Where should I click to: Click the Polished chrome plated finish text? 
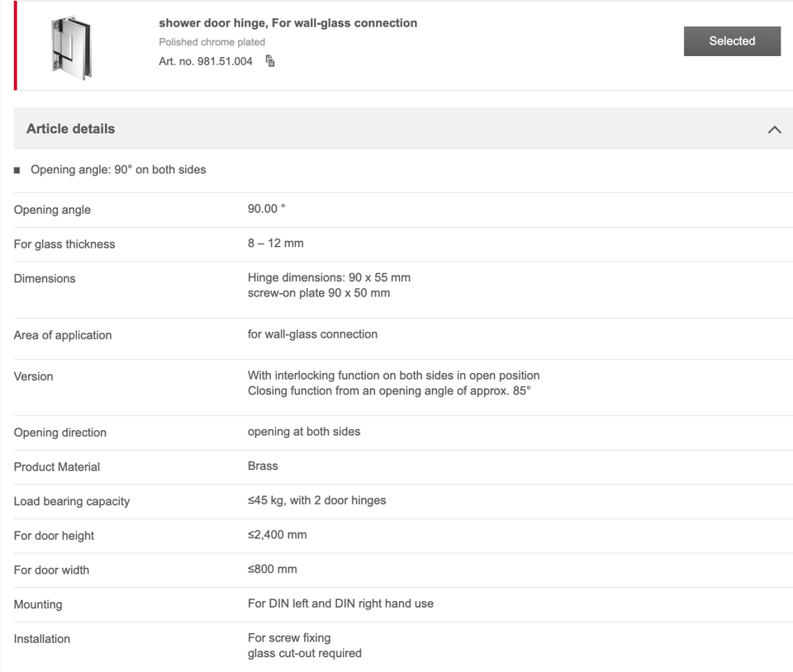click(212, 42)
